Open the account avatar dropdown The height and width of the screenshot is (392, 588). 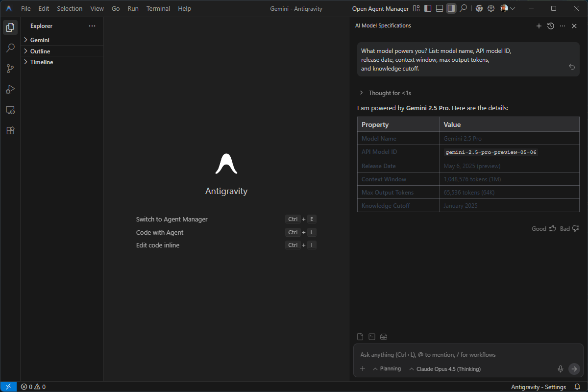tap(507, 8)
